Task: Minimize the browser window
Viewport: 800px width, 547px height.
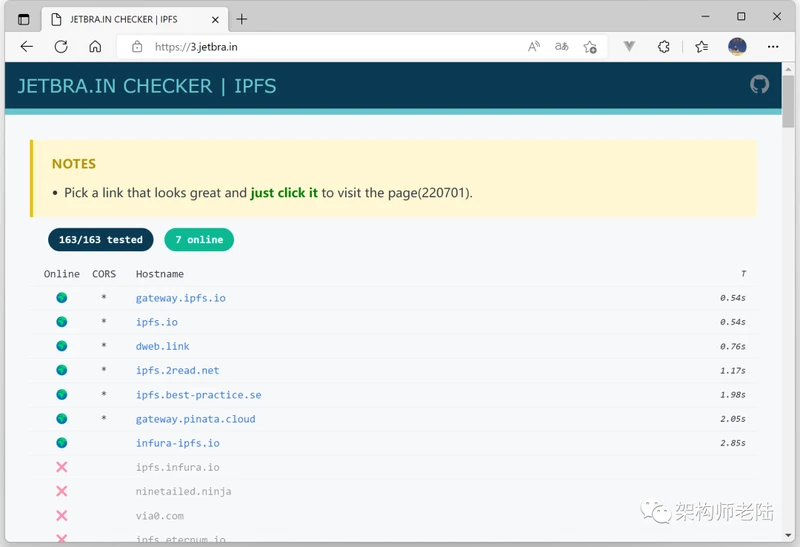Action: coord(705,17)
